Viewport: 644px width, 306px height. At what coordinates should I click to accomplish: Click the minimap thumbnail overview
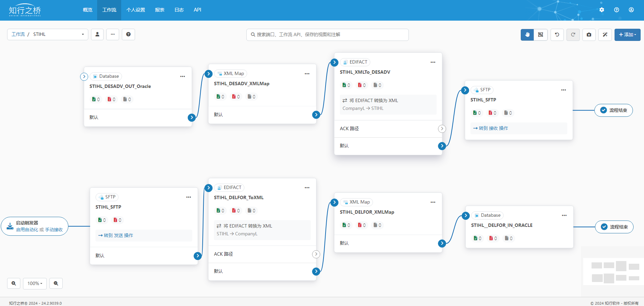[613, 272]
